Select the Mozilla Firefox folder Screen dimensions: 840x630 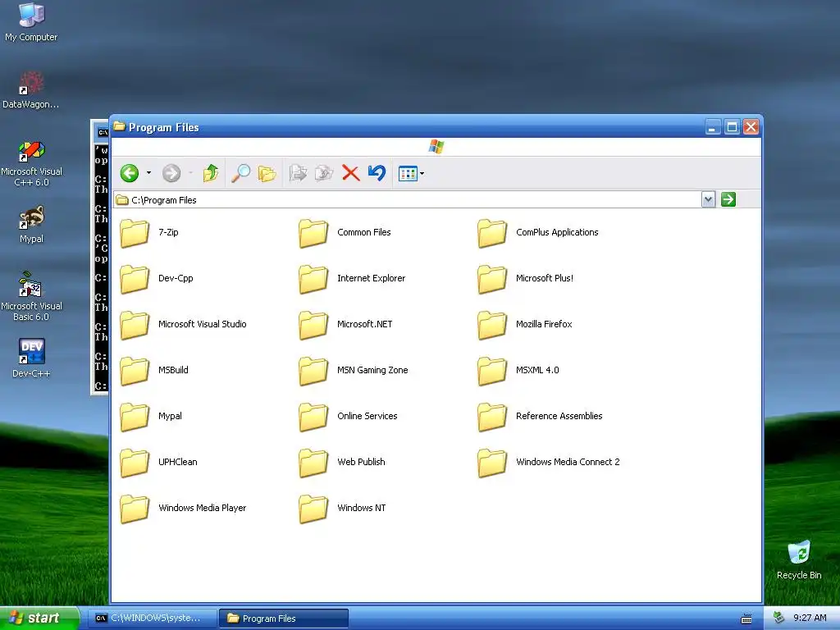point(525,325)
